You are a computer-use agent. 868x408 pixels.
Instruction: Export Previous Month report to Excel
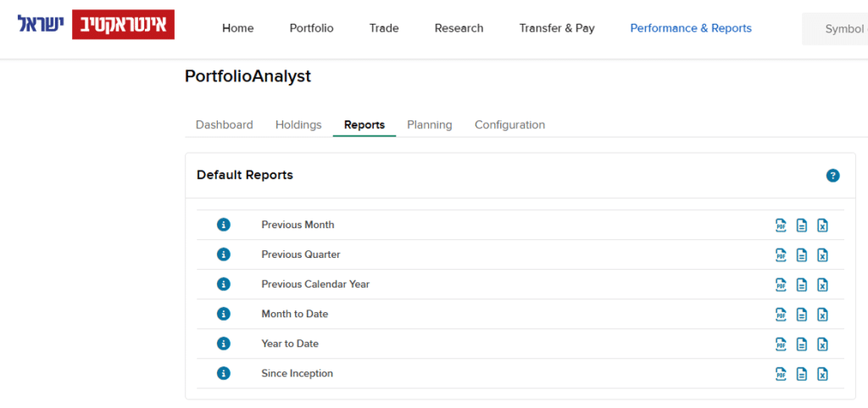pos(822,225)
